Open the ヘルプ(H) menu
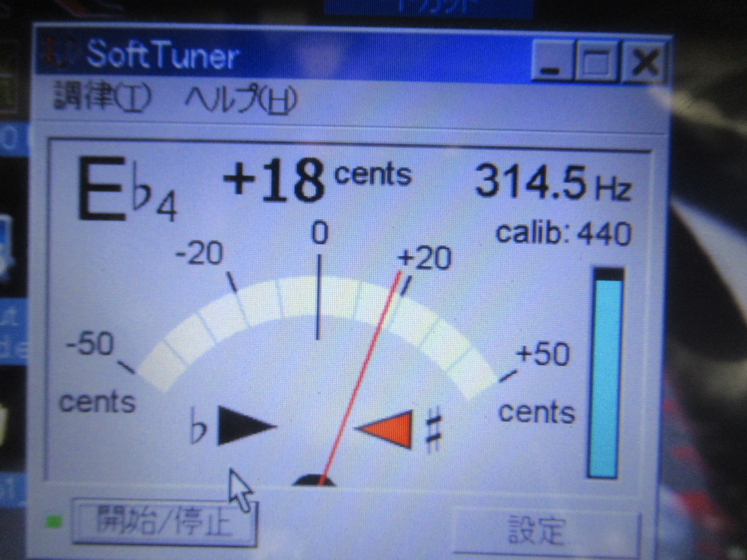 coord(241,99)
